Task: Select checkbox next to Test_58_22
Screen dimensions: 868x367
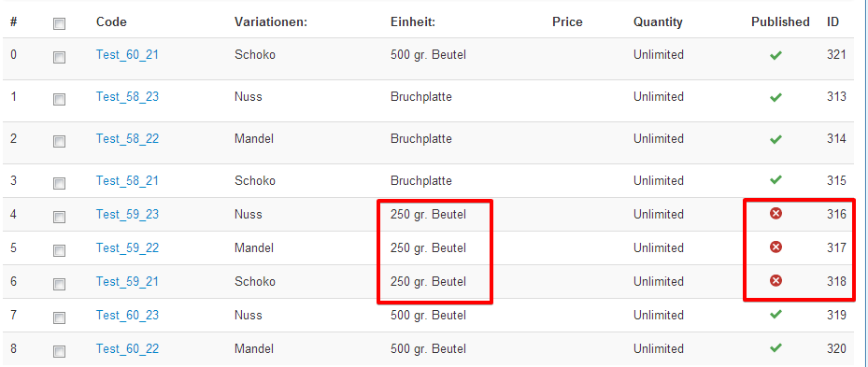Action: pyautogui.click(x=59, y=141)
